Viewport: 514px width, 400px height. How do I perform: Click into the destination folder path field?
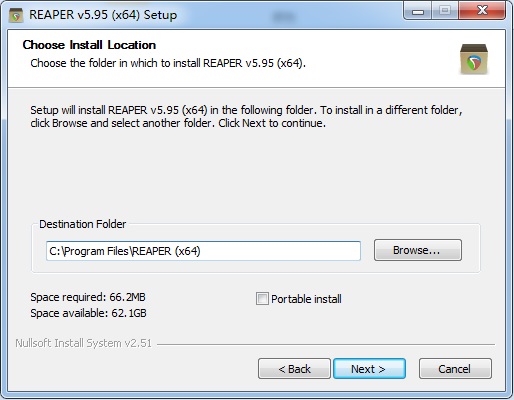coord(203,251)
